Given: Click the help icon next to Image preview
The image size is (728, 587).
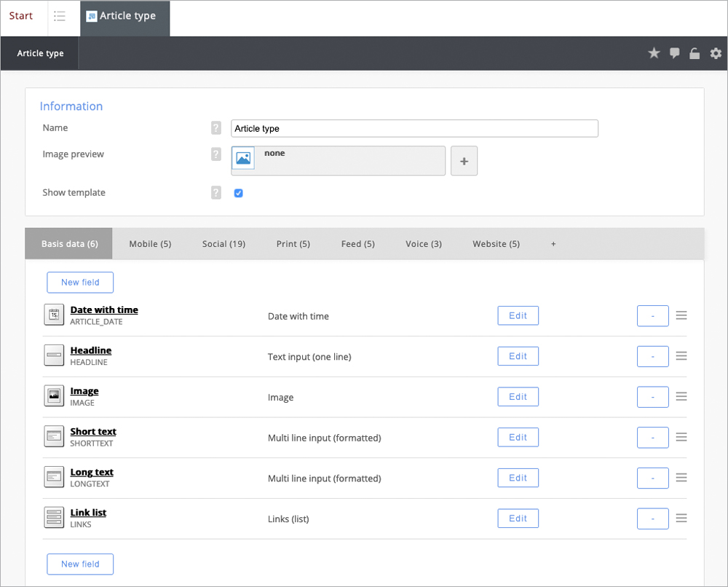Looking at the screenshot, I should click(x=215, y=154).
